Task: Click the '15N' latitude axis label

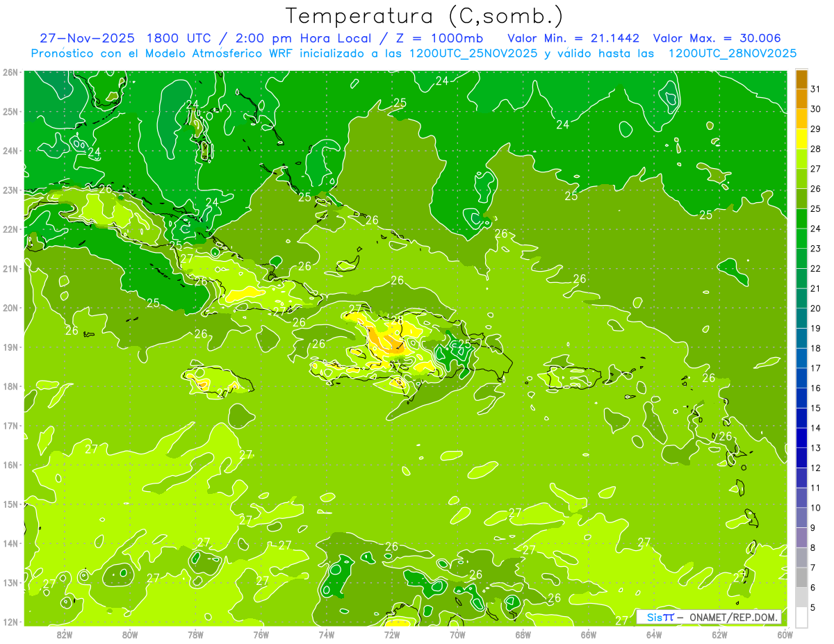Action: (10, 504)
